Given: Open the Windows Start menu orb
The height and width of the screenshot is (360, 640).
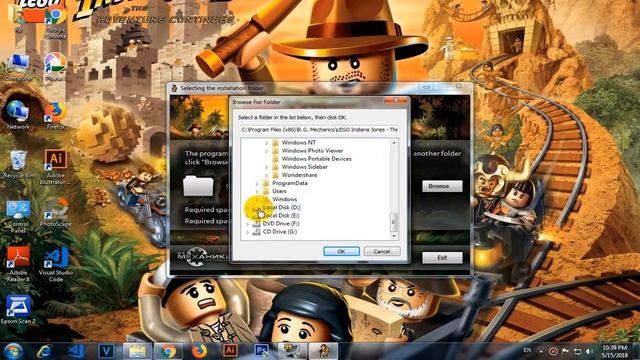Looking at the screenshot, I should (13, 351).
